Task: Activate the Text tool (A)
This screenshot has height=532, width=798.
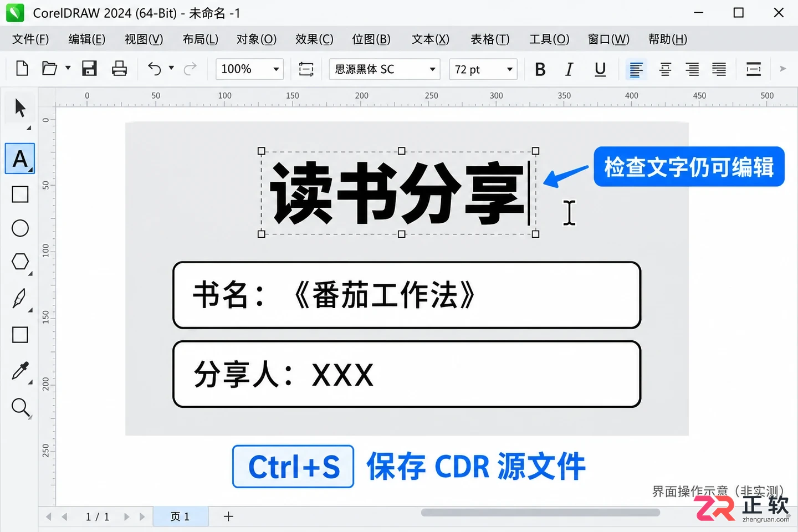Action: 20,158
